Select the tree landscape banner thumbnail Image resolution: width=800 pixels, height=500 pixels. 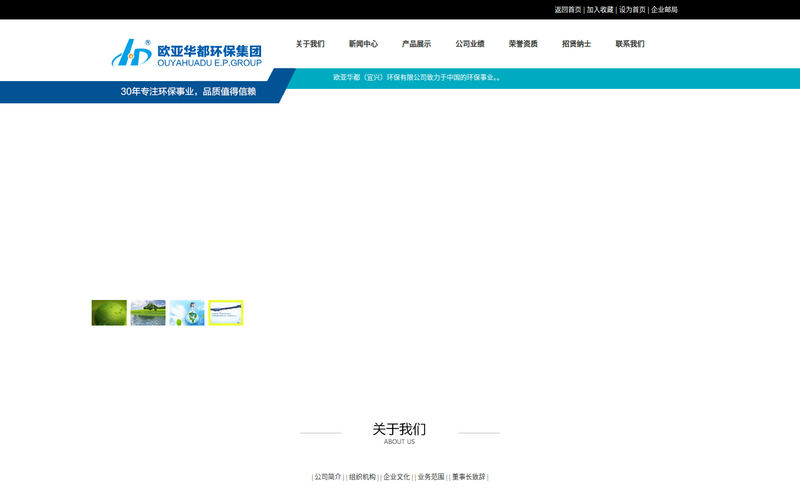pyautogui.click(x=148, y=313)
